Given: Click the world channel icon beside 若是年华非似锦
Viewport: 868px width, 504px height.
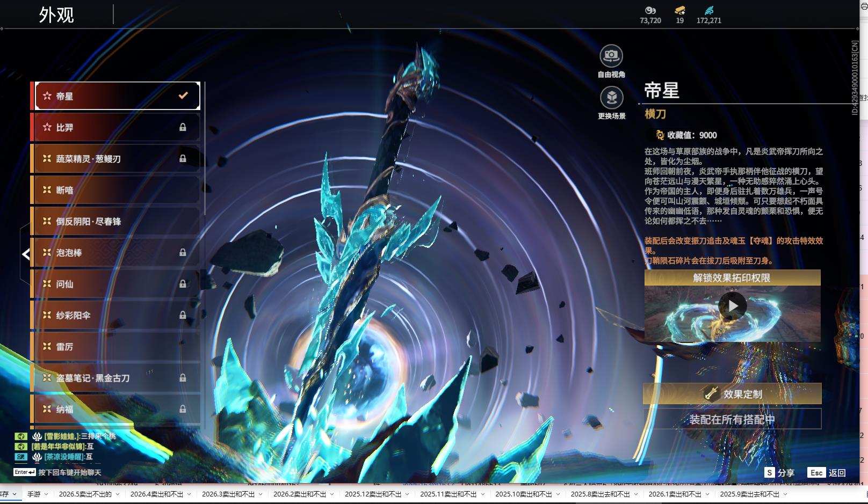Looking at the screenshot, I should [21, 447].
